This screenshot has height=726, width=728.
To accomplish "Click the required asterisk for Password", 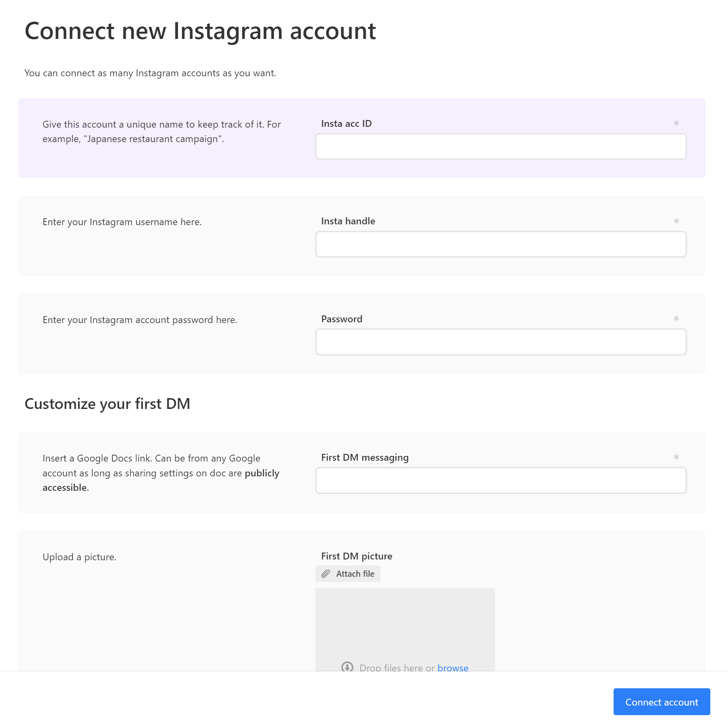I will [x=676, y=319].
